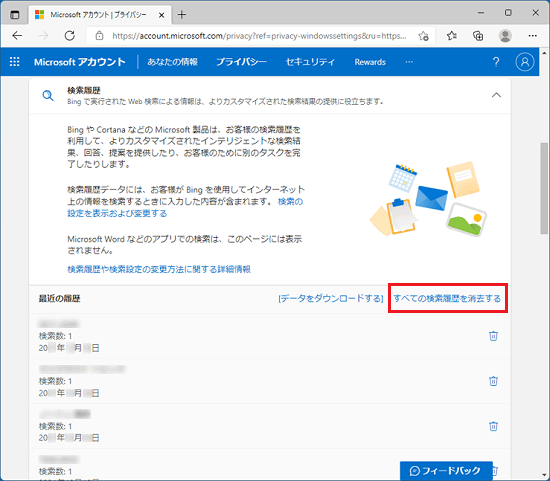550x481 pixels.
Task: Open browser Settings and more menu
Action: pyautogui.click(x=532, y=35)
